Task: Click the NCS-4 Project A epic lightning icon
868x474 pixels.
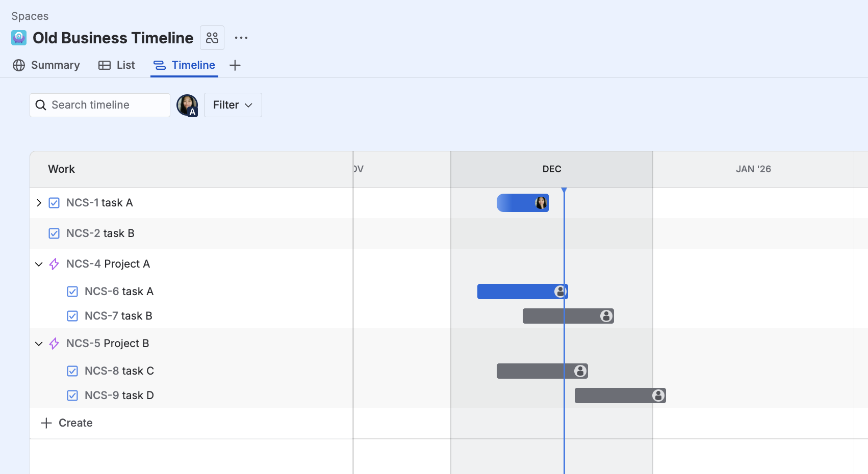Action: 54,264
